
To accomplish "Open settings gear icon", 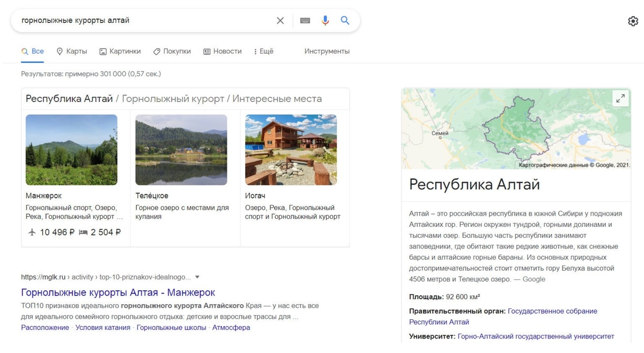I will (x=633, y=21).
